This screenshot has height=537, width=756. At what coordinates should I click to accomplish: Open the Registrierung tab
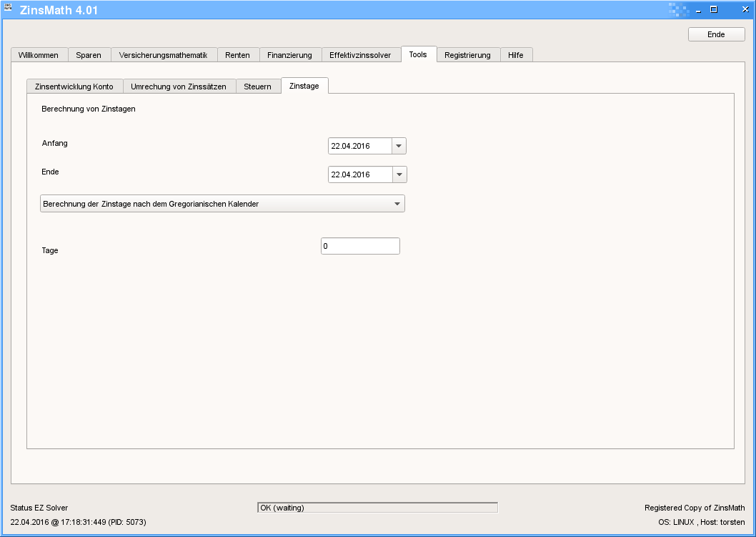coord(467,55)
